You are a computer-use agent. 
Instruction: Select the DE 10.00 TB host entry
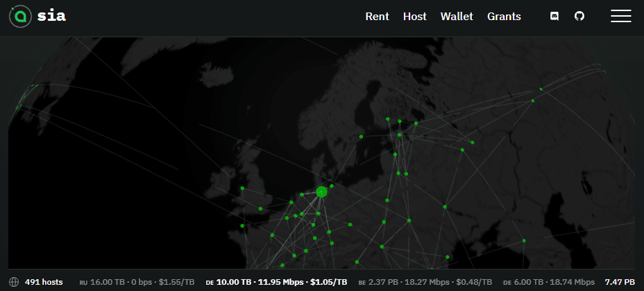point(276,282)
